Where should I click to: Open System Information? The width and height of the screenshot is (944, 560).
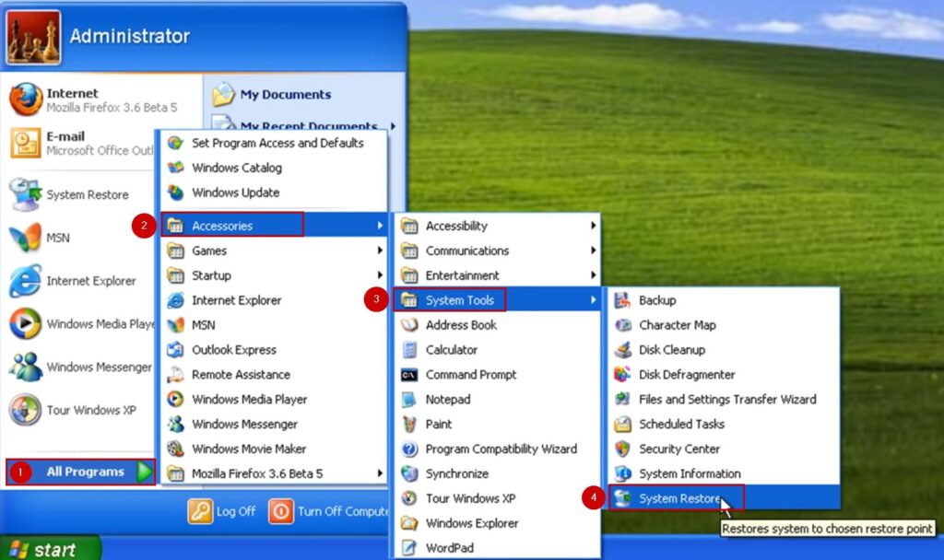[724, 473]
